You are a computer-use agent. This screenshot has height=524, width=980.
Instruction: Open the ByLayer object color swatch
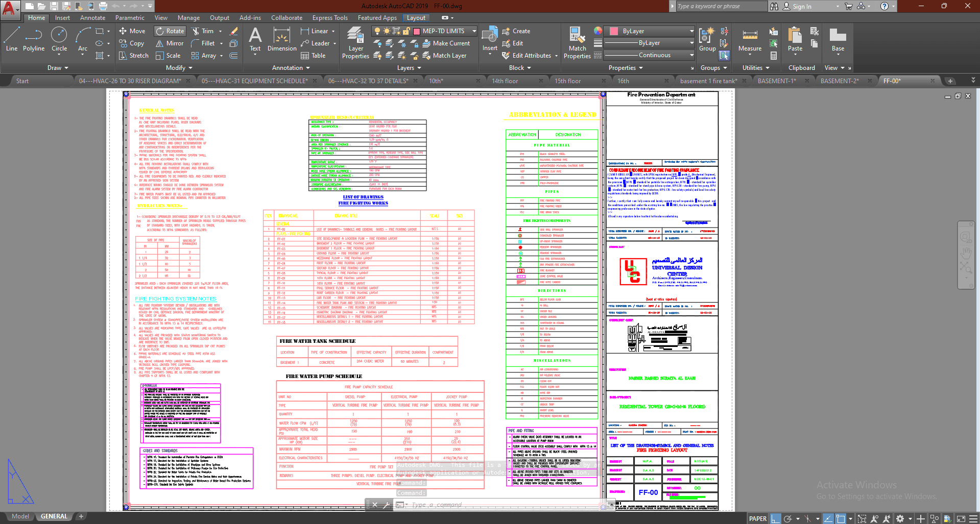[x=614, y=31]
